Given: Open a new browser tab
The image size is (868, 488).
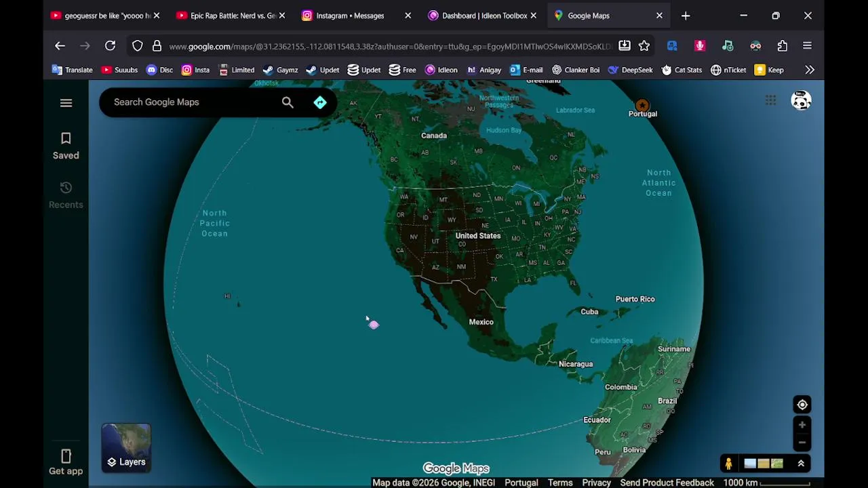Looking at the screenshot, I should pyautogui.click(x=686, y=16).
